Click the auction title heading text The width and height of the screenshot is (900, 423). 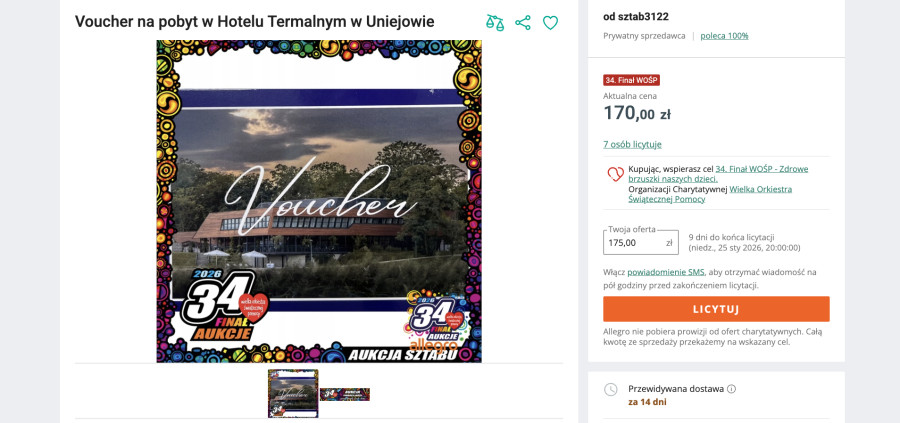pos(254,22)
